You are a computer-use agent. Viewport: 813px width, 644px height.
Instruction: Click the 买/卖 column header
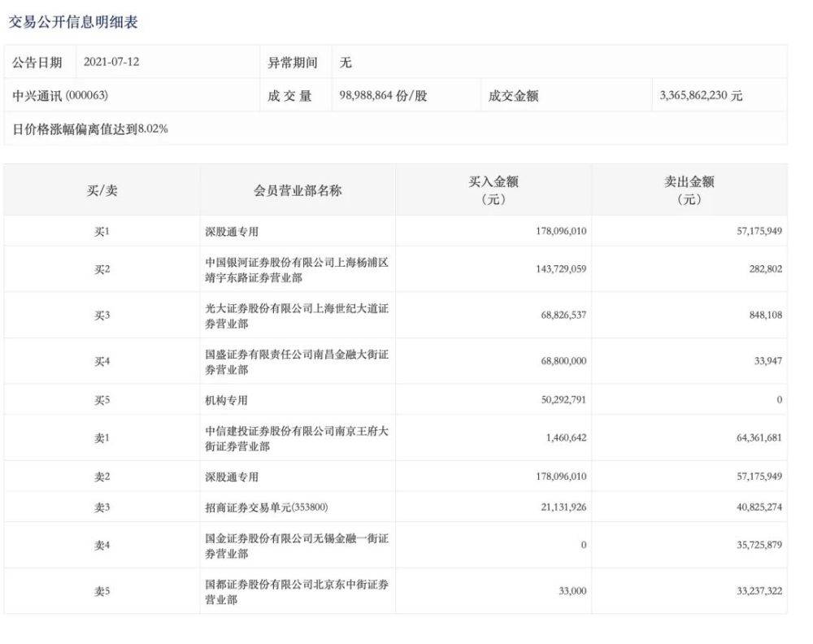pos(102,190)
